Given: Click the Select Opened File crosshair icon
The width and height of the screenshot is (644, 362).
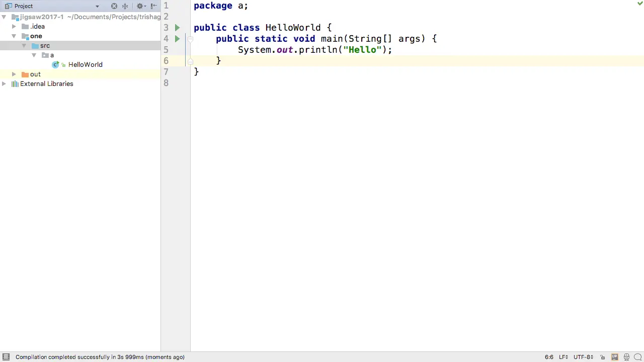Looking at the screenshot, I should (114, 6).
